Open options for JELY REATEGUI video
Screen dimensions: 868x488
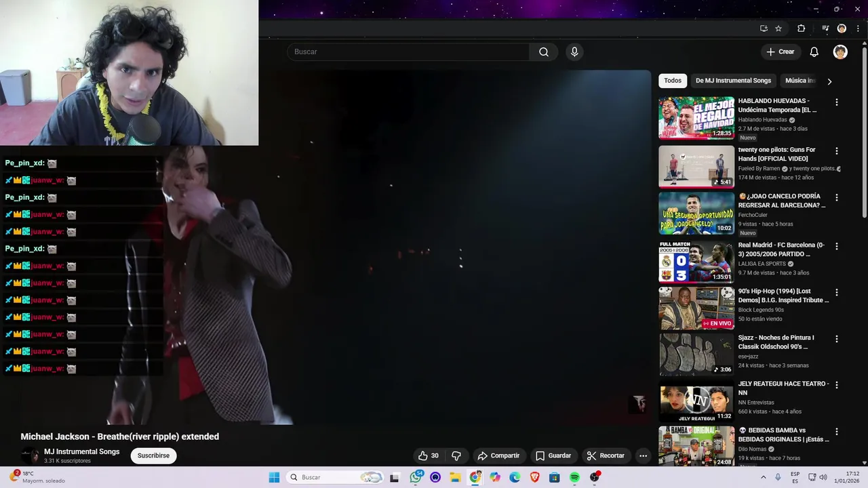click(836, 385)
